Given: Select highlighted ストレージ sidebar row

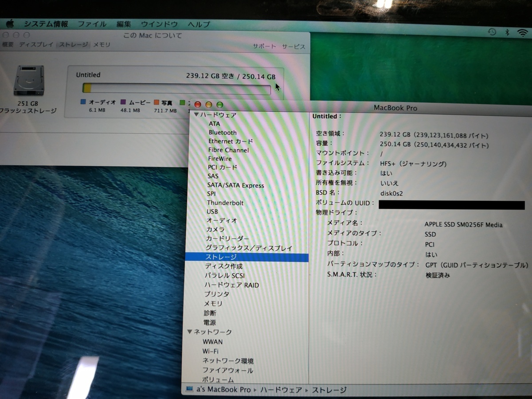Looking at the screenshot, I should click(246, 257).
